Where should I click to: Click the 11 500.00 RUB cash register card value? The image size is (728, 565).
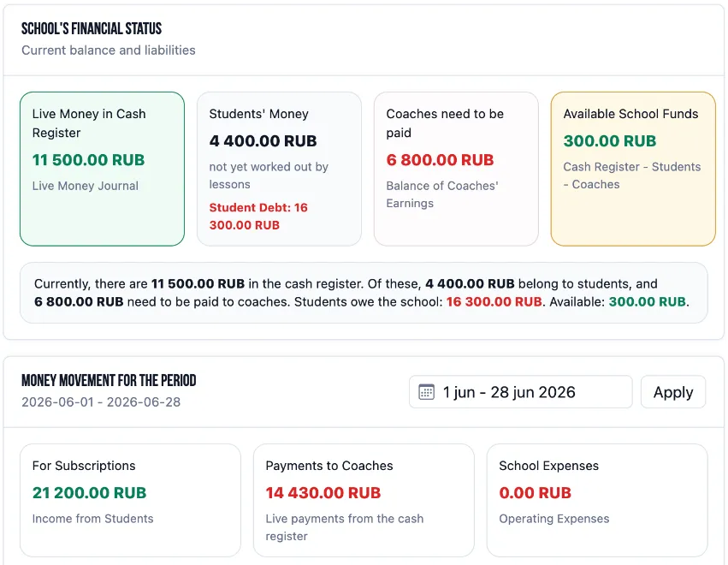(x=88, y=160)
